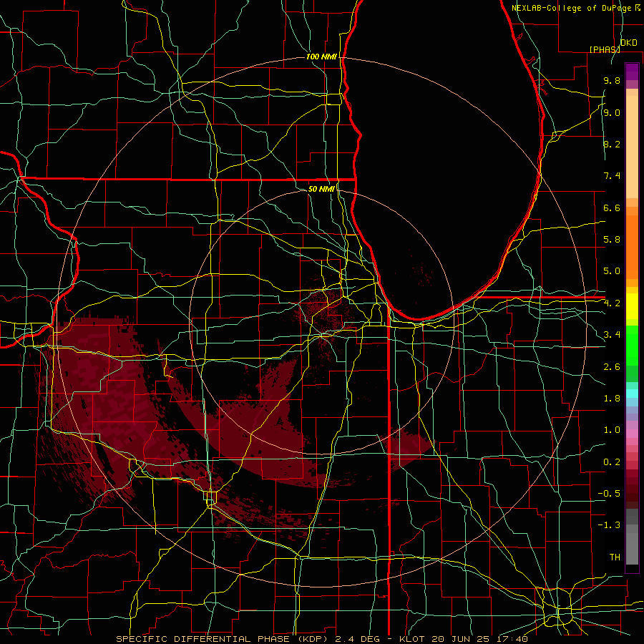The width and height of the screenshot is (644, 644).
Task: Click the cyan segment of the color bar
Action: [x=632, y=394]
